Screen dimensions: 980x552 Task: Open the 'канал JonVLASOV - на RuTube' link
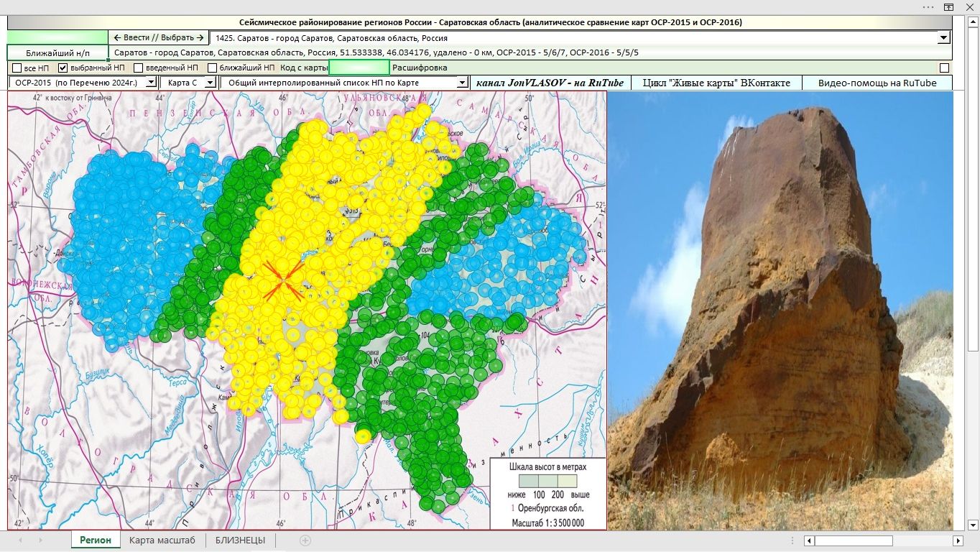550,83
